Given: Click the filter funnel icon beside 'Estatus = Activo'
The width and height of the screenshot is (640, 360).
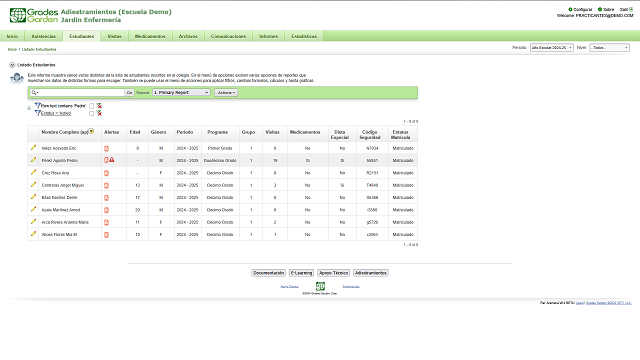Looking at the screenshot, I should (x=38, y=113).
